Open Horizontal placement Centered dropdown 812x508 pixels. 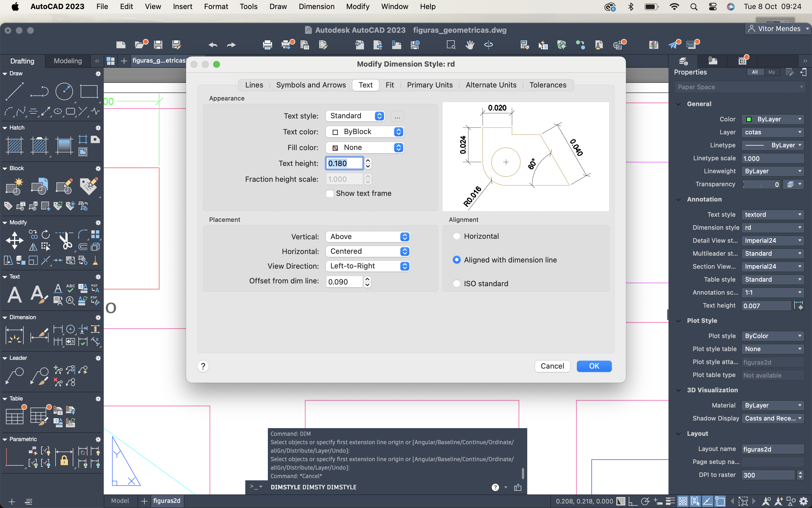pos(368,251)
